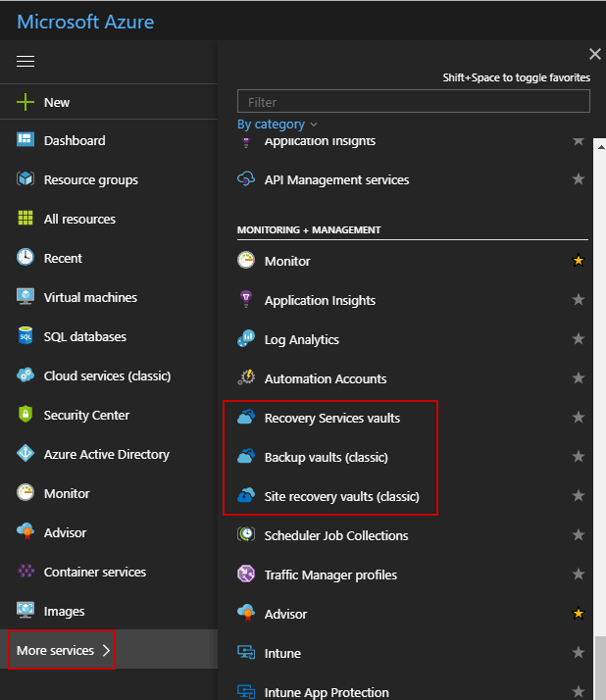Select the Log Analytics icon
606x700 pixels.
pyautogui.click(x=246, y=339)
